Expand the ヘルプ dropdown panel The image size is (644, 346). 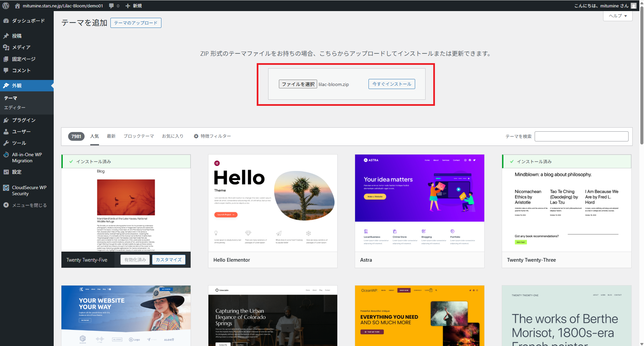coord(617,16)
